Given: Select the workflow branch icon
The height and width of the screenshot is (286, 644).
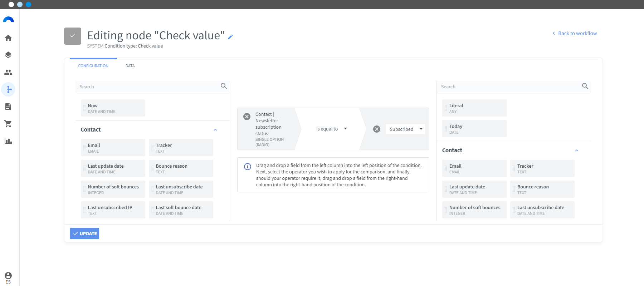Looking at the screenshot, I should click(9, 89).
